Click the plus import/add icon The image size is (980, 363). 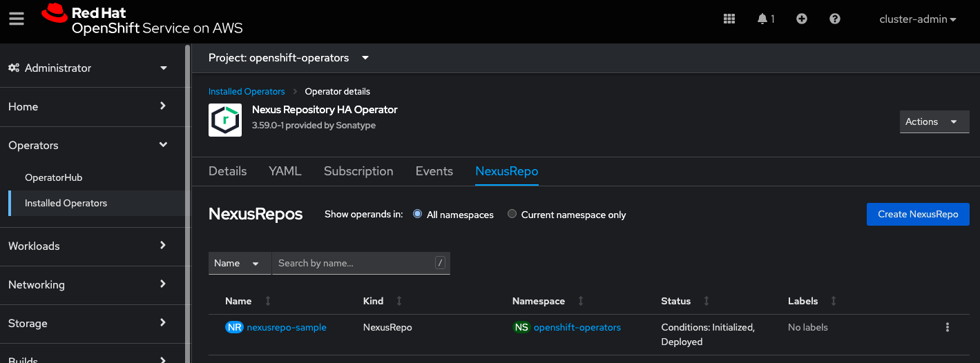tap(802, 19)
